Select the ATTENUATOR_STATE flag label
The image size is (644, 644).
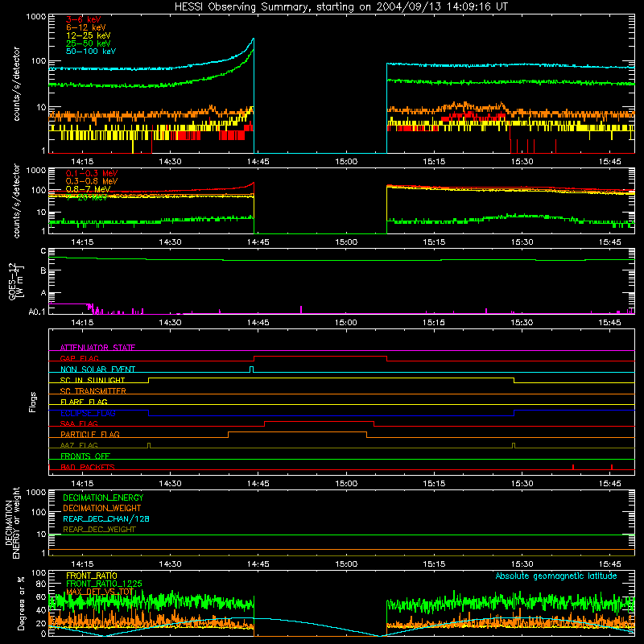97,348
